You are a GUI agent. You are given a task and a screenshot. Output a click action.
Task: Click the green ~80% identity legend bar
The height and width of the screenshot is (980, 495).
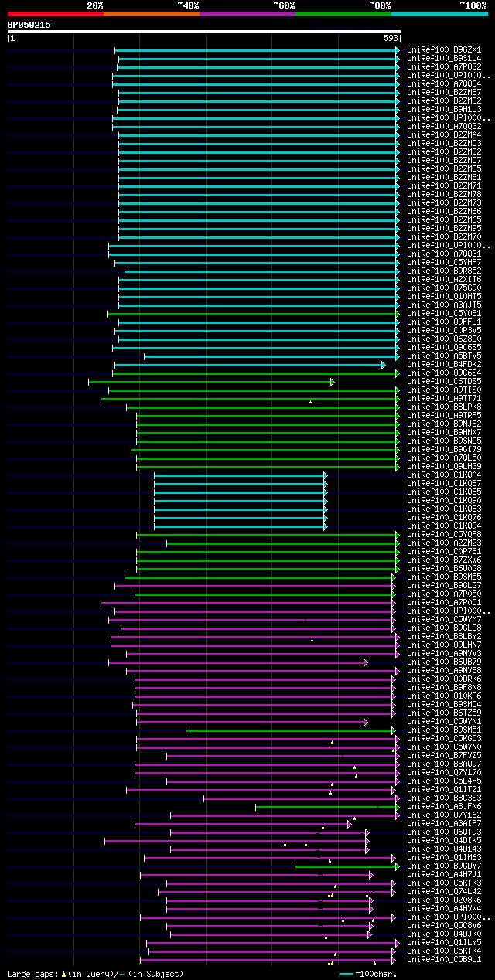pyautogui.click(x=343, y=13)
